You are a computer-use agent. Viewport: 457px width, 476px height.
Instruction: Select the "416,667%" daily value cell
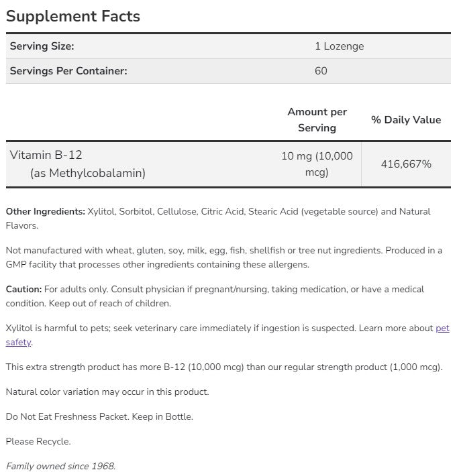pyautogui.click(x=406, y=164)
